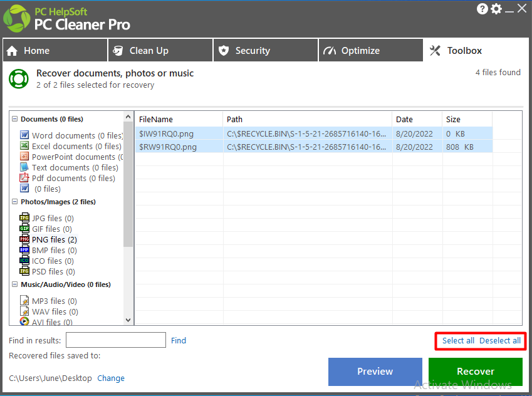The height and width of the screenshot is (396, 532).
Task: Click the category tree scroll-down arrow
Action: (x=128, y=320)
